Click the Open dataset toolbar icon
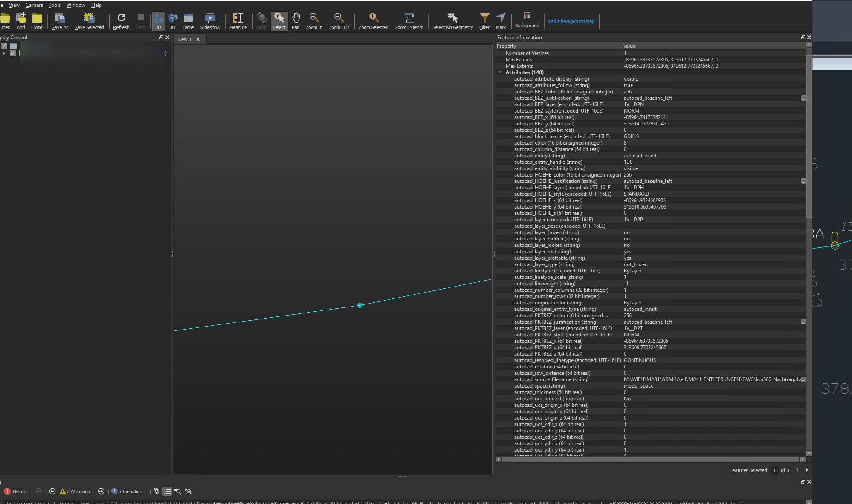The image size is (852, 504). coord(5,21)
